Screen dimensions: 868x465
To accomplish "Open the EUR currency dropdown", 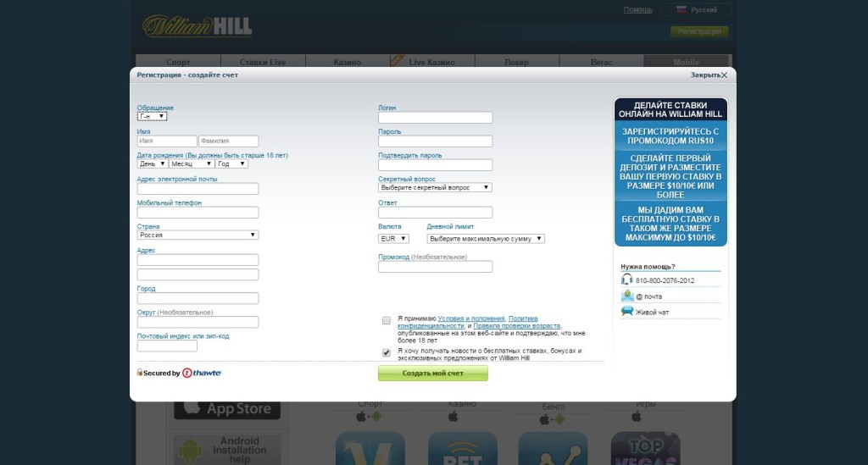I will [x=393, y=239].
